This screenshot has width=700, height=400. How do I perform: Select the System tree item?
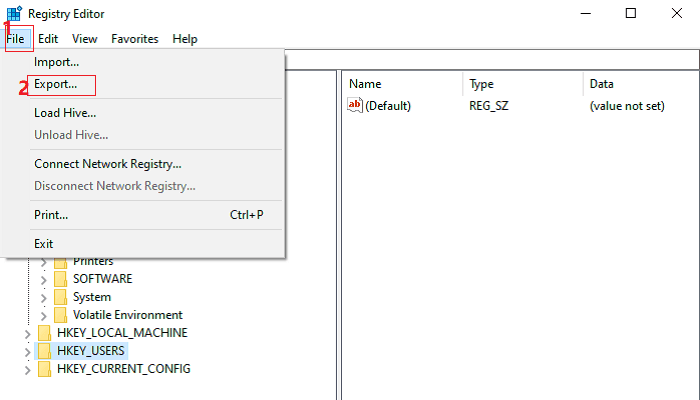pos(92,297)
